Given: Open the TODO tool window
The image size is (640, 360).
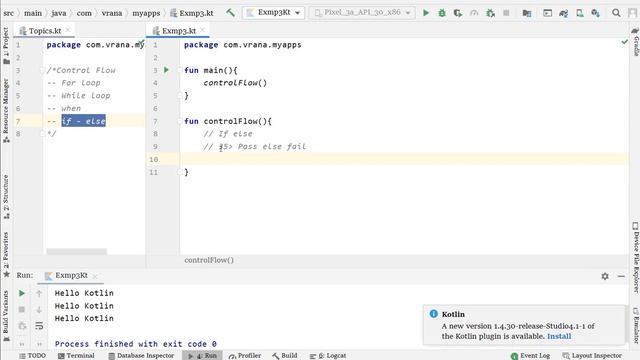Looking at the screenshot, I should coord(32,356).
